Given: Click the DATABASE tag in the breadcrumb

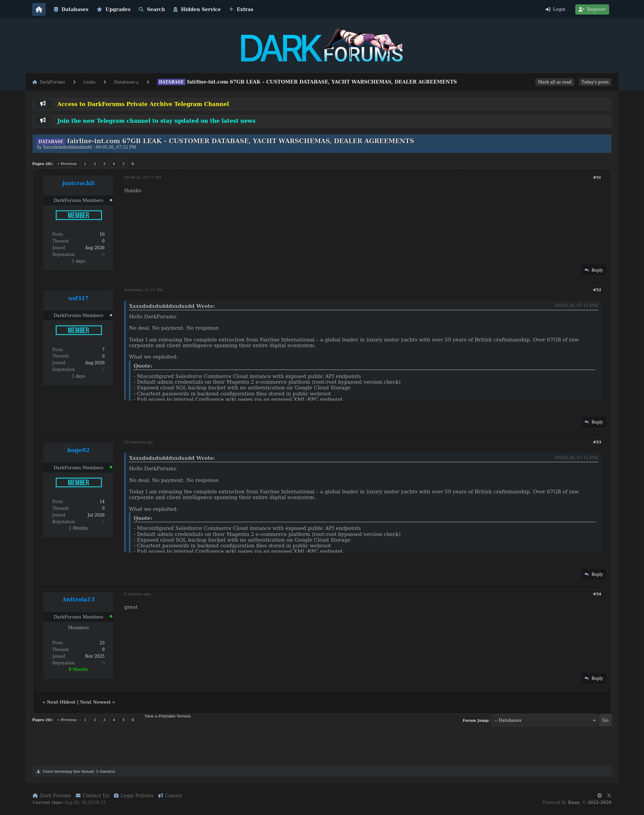Looking at the screenshot, I should tap(171, 82).
